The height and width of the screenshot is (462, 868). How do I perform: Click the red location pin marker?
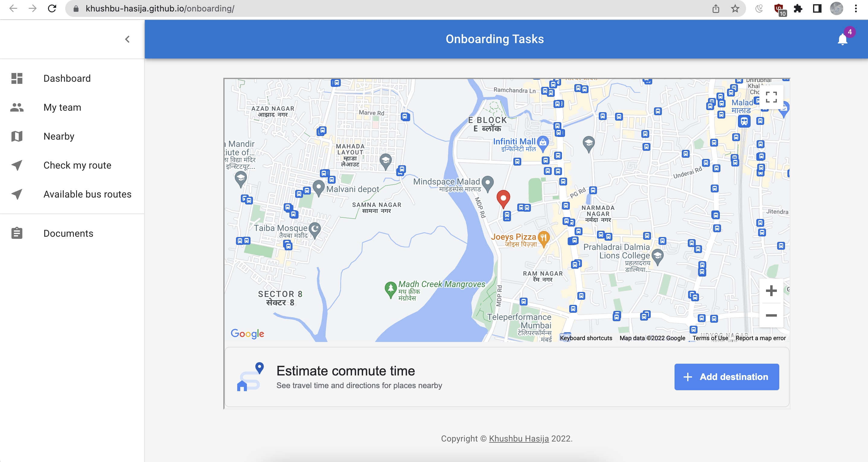point(503,198)
